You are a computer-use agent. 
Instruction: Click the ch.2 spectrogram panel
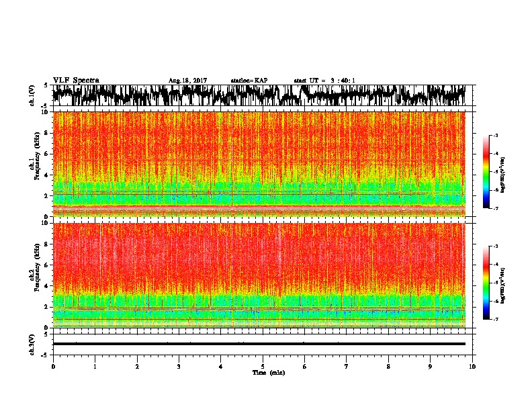coord(259,275)
